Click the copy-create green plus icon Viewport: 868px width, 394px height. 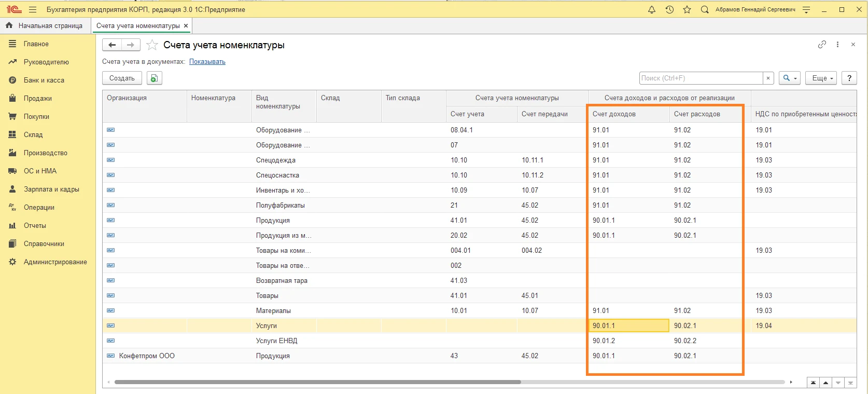coord(154,78)
